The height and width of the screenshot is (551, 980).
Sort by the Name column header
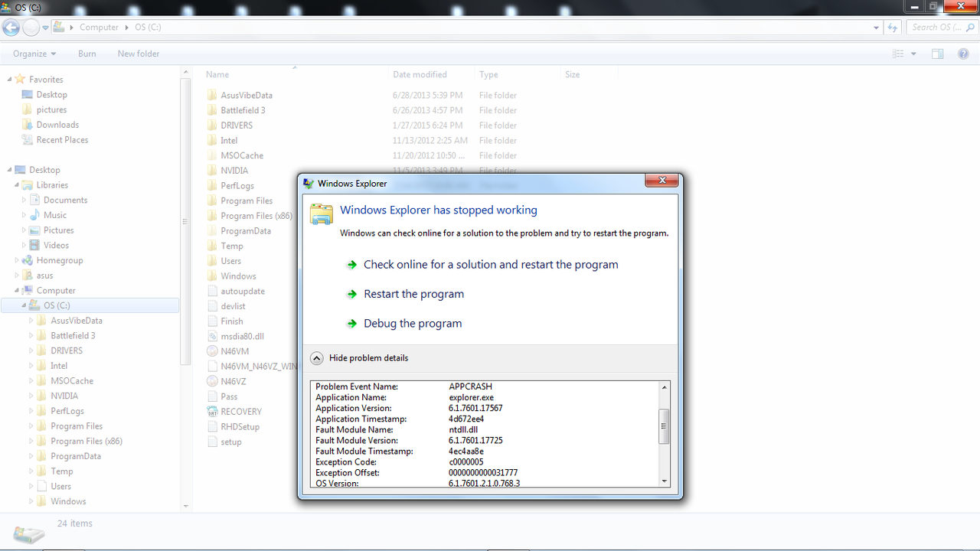pos(217,74)
